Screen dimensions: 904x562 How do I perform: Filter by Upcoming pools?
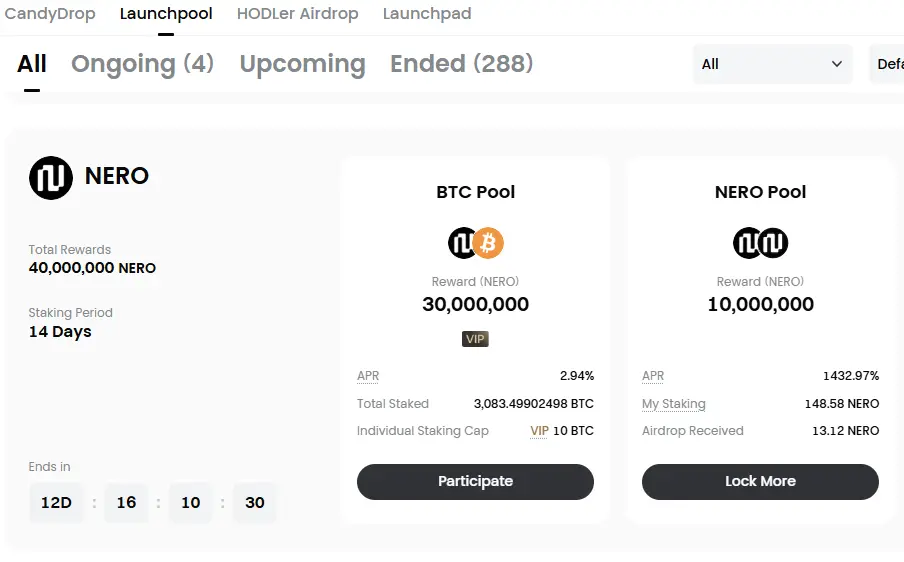(x=303, y=63)
